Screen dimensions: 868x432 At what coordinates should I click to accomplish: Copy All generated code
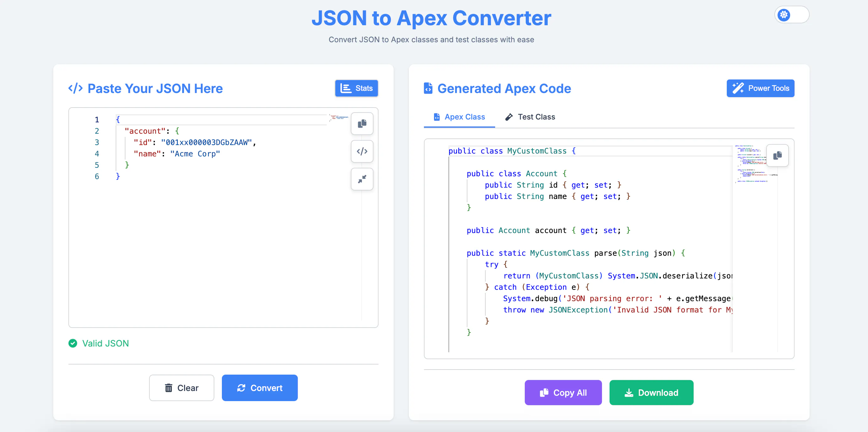pos(563,393)
